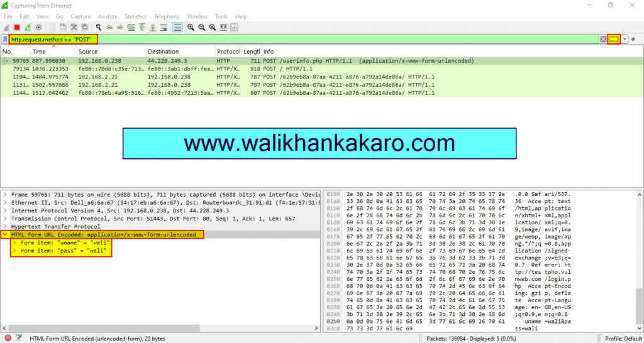Click the start capture shark fin icon
The width and height of the screenshot is (644, 343).
pyautogui.click(x=6, y=28)
